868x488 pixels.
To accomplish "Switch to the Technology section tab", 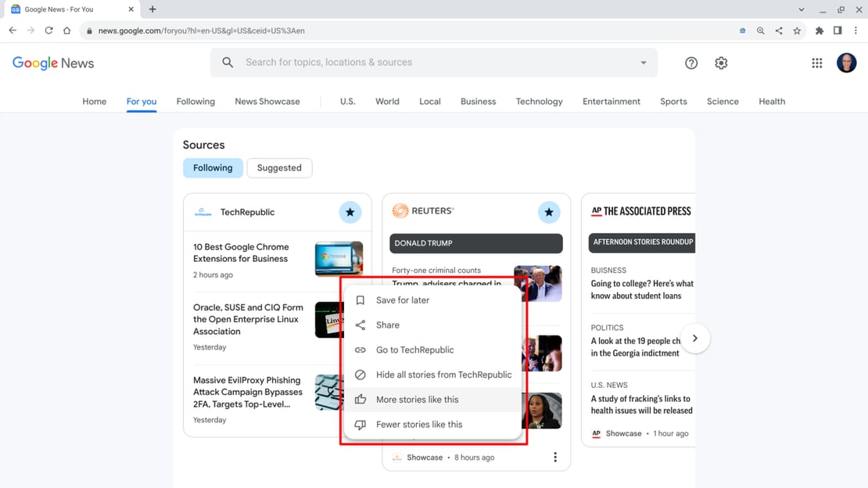I will (x=539, y=102).
